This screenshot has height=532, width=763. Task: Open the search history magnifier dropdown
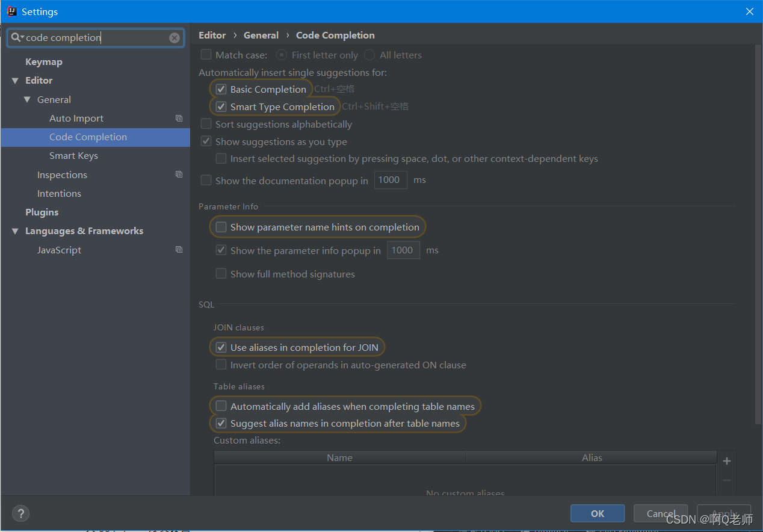(17, 37)
